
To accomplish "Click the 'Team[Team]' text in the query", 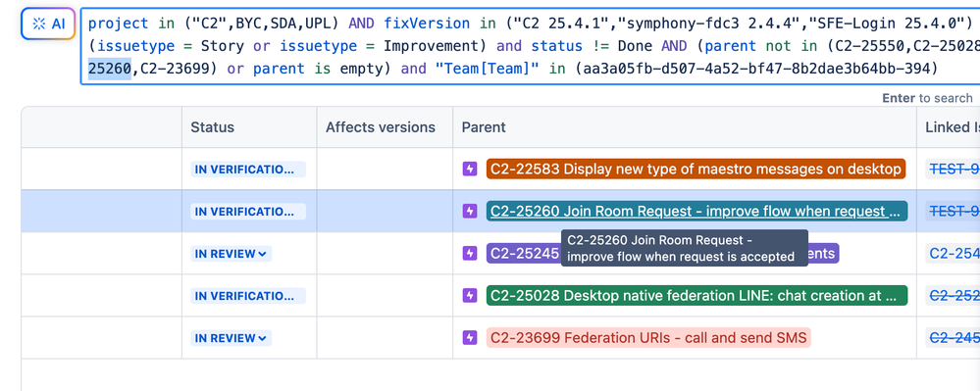I will pyautogui.click(x=487, y=69).
